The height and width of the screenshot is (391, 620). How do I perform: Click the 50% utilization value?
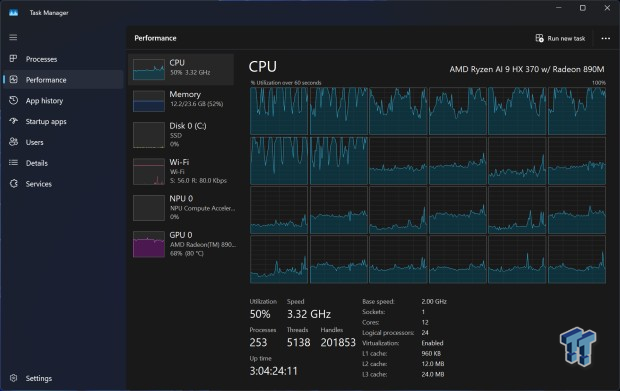260,314
